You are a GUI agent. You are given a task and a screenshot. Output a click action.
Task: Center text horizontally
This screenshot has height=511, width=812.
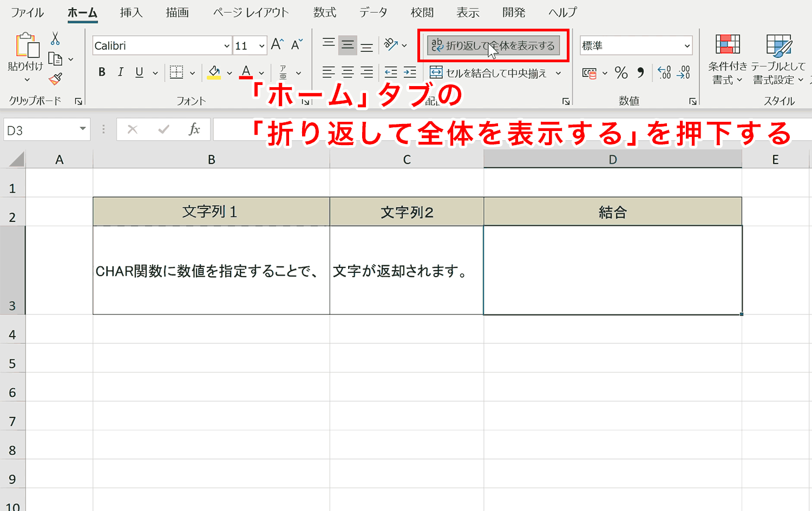click(348, 72)
